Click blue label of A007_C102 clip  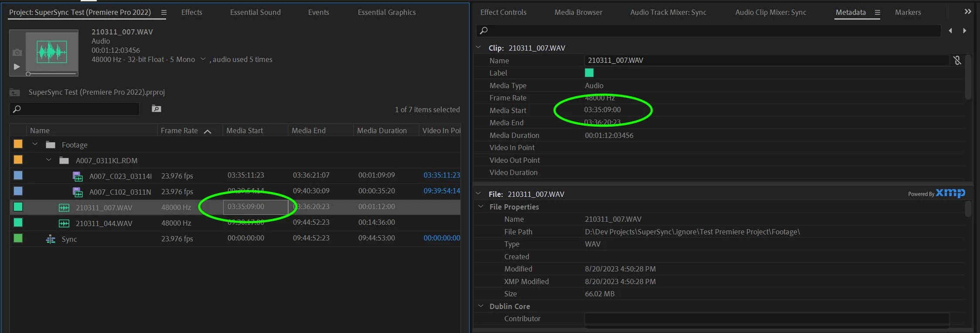(x=18, y=191)
